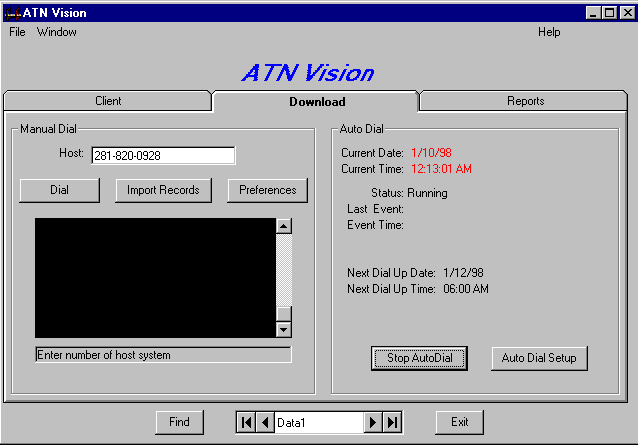
Task: Minimize the ATN Vision window
Action: point(593,13)
